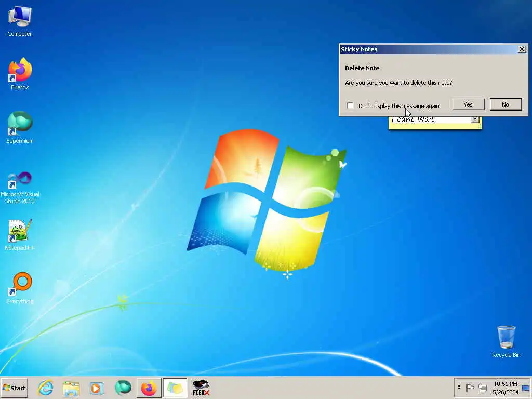This screenshot has width=532, height=399.
Task: Open Action Center flag icon
Action: tap(470, 388)
